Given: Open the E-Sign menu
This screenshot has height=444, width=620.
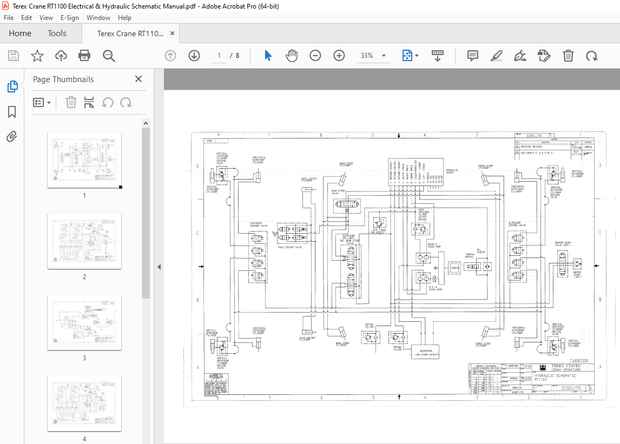Looking at the screenshot, I should (x=70, y=18).
